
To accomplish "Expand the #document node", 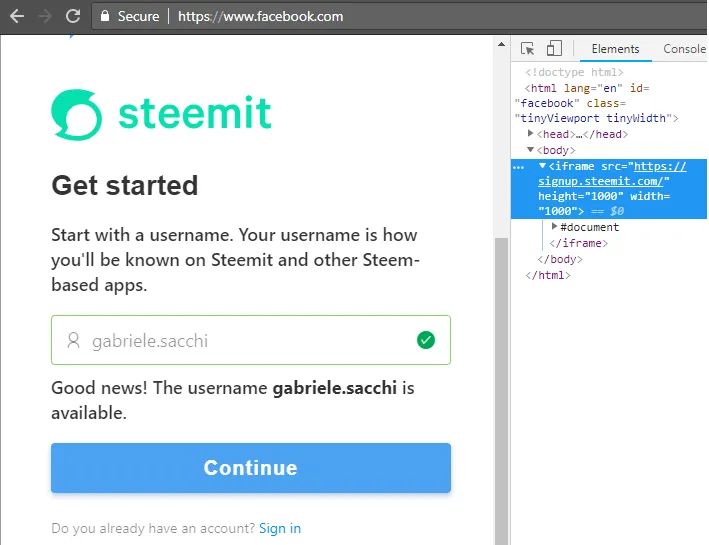I will coord(554,226).
